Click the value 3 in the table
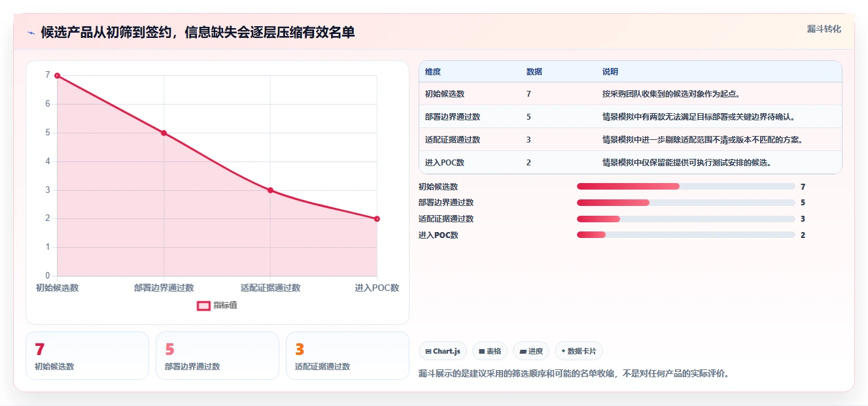 click(x=529, y=140)
